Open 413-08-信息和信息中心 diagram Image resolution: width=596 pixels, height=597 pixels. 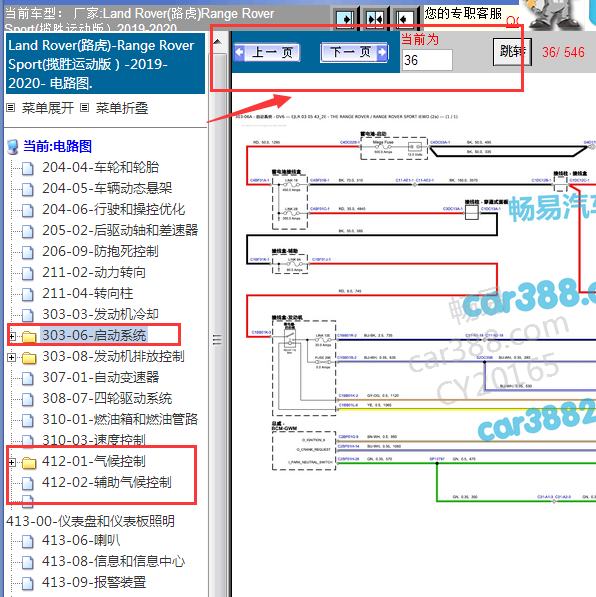(113, 561)
